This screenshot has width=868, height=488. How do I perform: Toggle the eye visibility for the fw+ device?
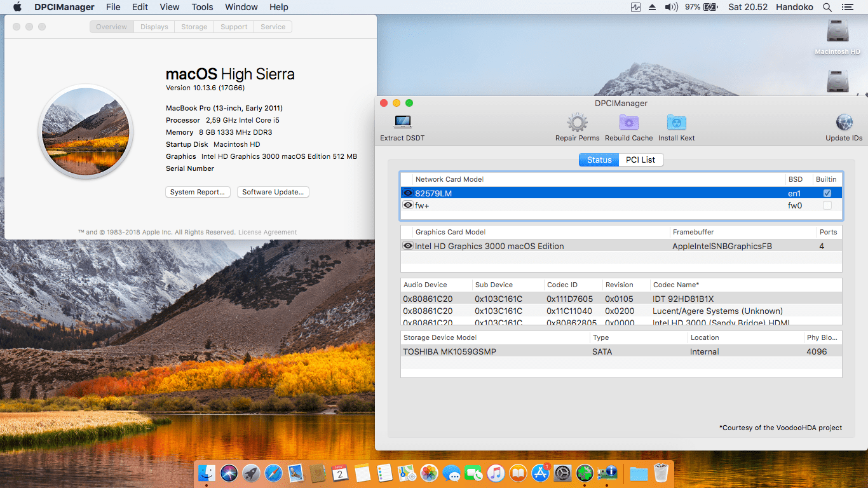tap(407, 205)
